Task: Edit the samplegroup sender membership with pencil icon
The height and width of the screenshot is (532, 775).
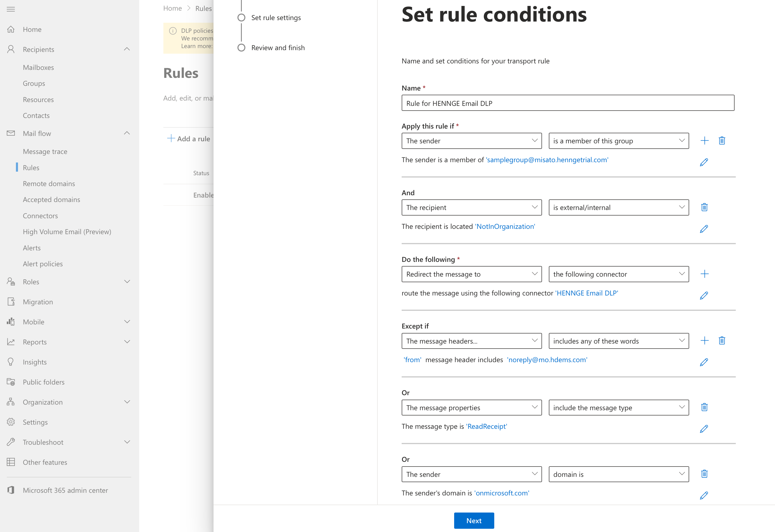Action: [x=704, y=162]
